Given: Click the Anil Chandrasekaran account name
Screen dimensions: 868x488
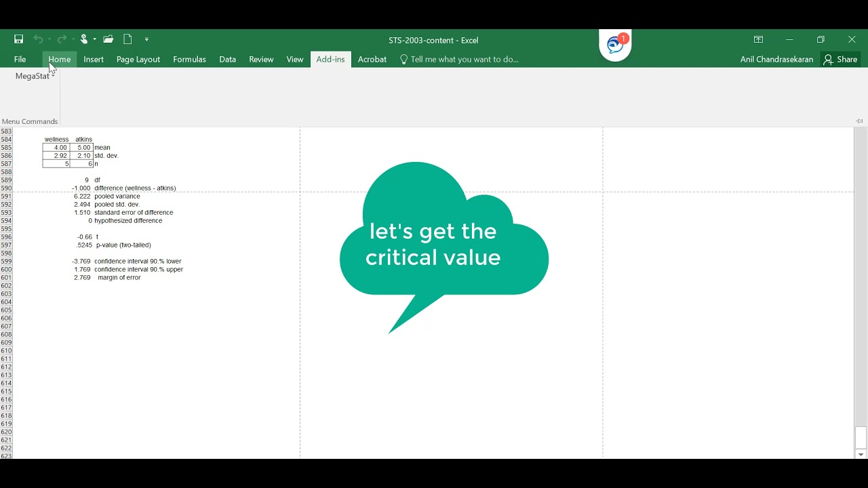Looking at the screenshot, I should (776, 59).
